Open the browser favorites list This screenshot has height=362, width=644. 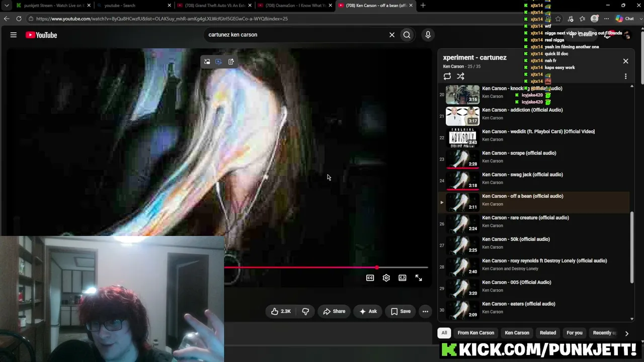pos(583,19)
